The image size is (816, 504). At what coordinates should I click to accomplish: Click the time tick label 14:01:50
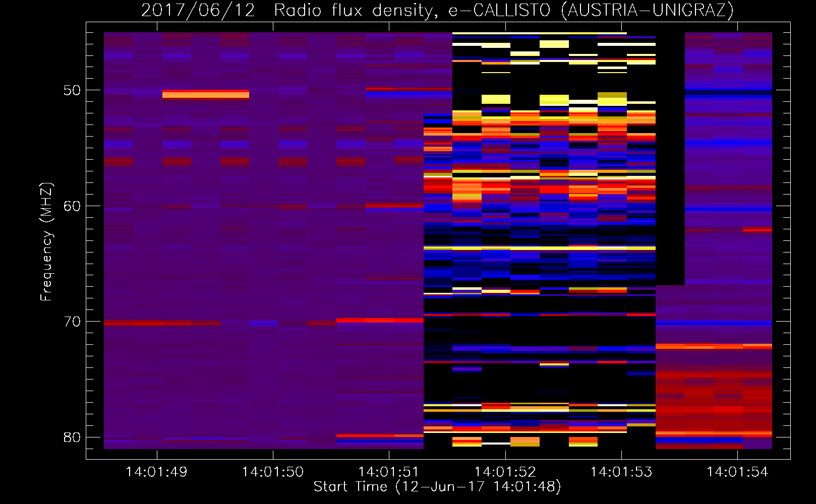click(x=273, y=472)
